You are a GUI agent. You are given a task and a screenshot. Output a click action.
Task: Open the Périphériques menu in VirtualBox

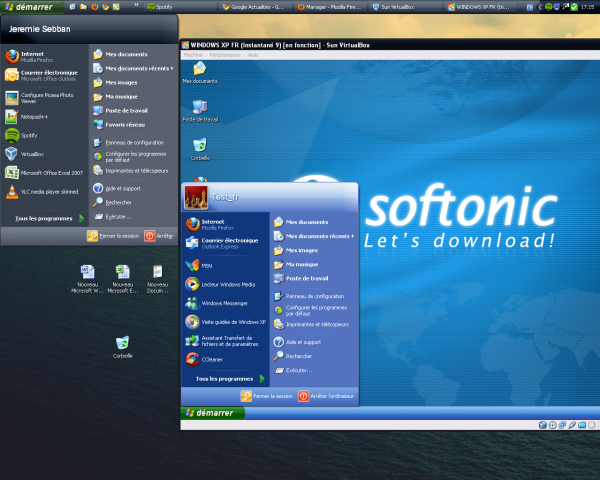pyautogui.click(x=224, y=55)
